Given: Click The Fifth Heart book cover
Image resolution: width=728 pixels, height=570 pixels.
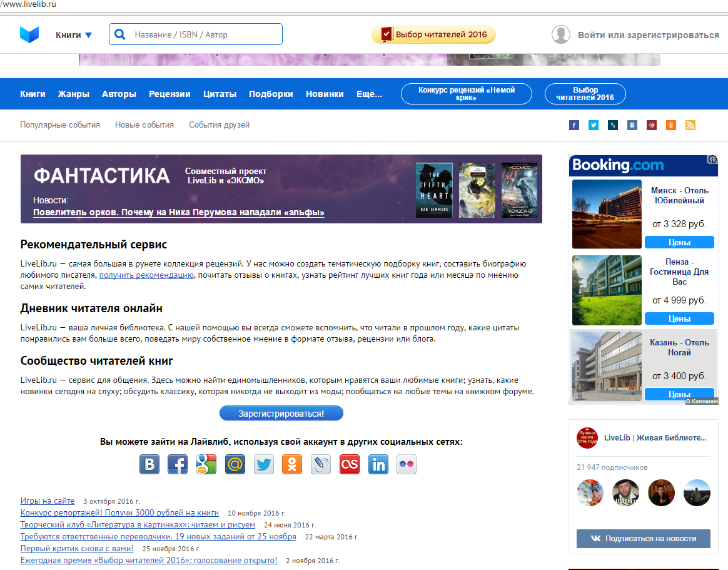Looking at the screenshot, I should pos(434,190).
